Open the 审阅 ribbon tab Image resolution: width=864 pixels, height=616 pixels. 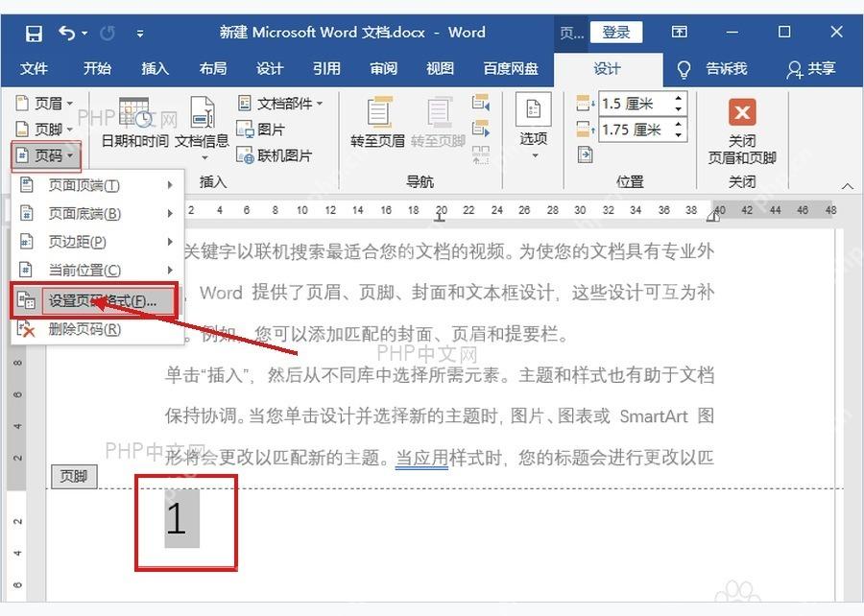coord(383,69)
